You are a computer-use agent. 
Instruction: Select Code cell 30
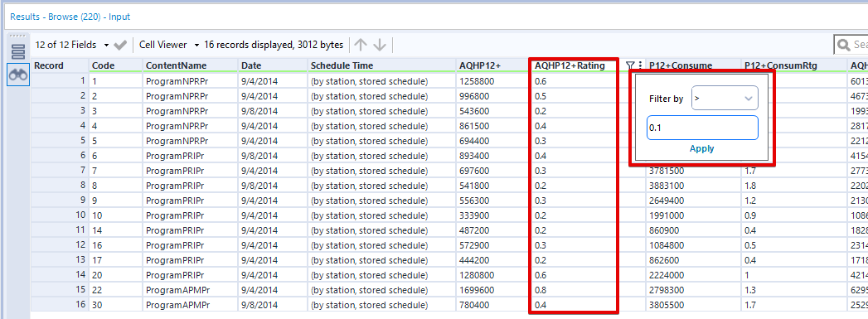(x=116, y=304)
